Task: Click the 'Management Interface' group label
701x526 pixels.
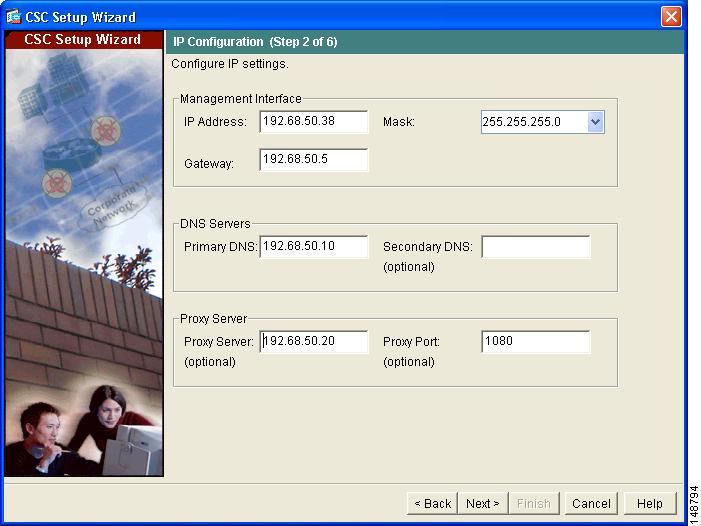Action: (x=241, y=99)
